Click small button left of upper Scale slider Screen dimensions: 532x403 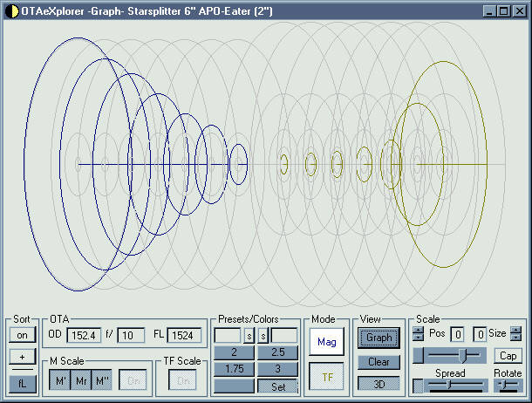click(x=418, y=356)
